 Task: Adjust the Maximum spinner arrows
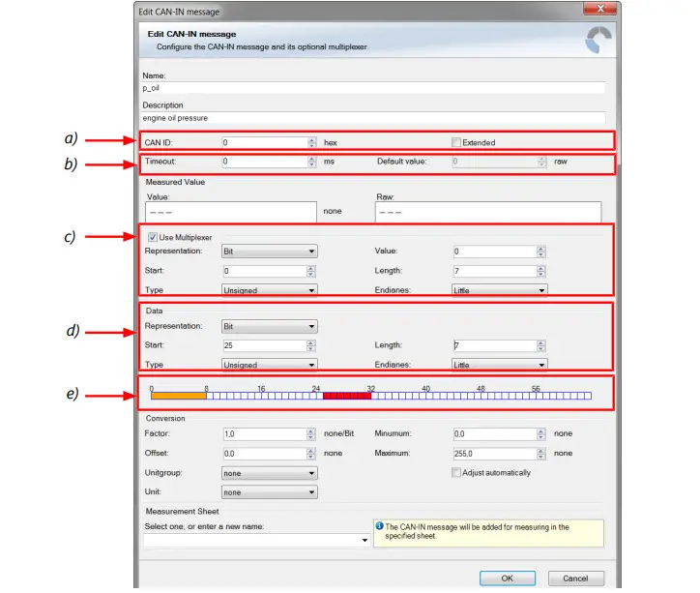pyautogui.click(x=541, y=454)
